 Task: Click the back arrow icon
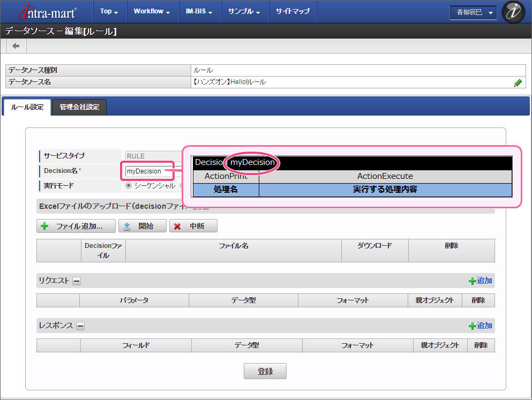pos(16,46)
